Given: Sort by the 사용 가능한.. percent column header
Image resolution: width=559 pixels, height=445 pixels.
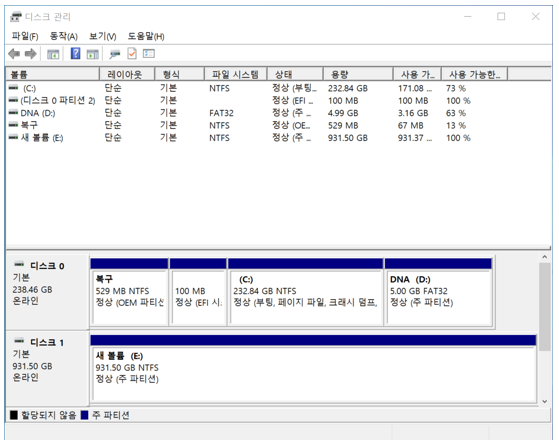Looking at the screenshot, I should coord(475,75).
